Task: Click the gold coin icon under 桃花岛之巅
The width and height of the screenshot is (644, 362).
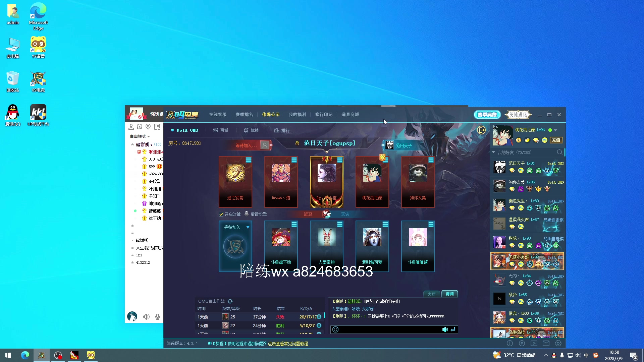Action: pyautogui.click(x=519, y=140)
